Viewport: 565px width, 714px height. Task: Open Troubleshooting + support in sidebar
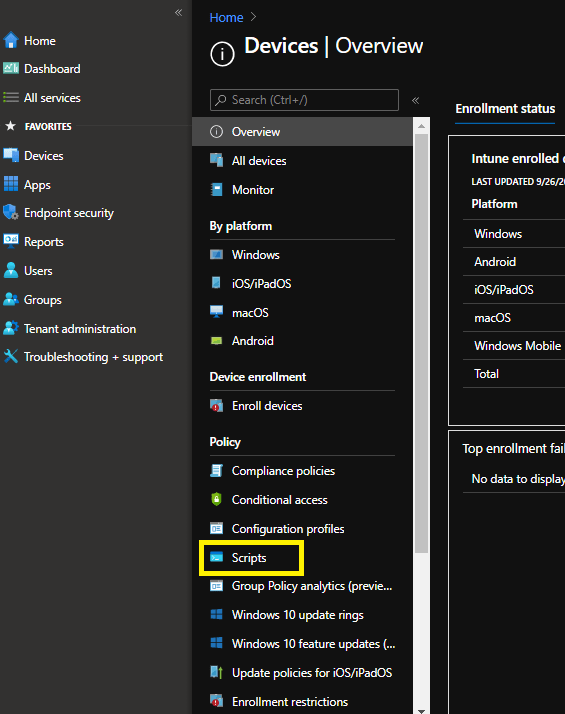[93, 357]
